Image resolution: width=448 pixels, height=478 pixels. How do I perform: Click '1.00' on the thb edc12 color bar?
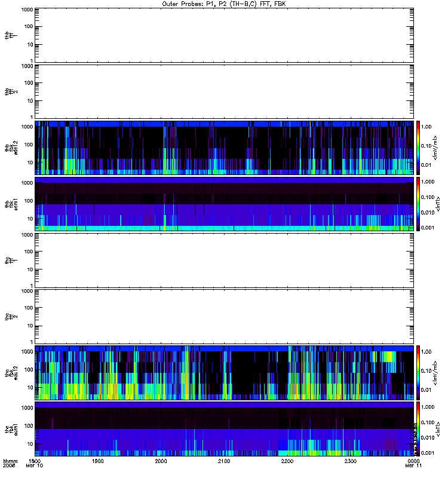click(x=426, y=127)
